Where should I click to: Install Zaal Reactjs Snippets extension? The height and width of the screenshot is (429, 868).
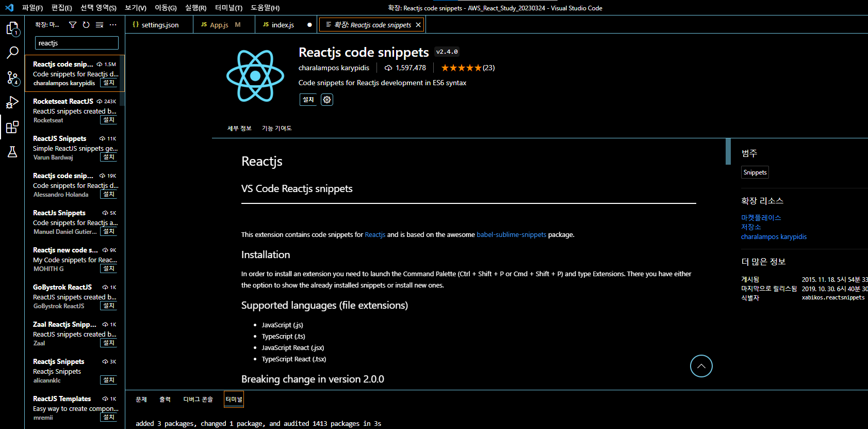tap(109, 343)
